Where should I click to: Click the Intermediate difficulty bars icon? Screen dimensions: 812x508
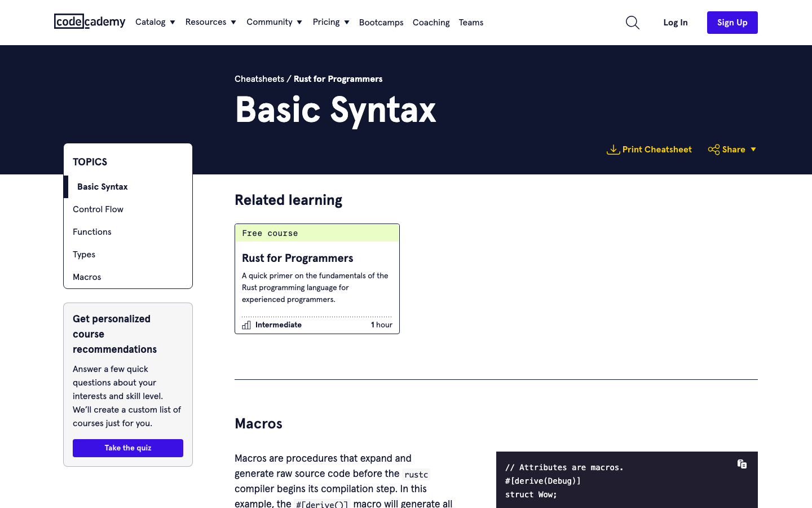click(x=246, y=325)
